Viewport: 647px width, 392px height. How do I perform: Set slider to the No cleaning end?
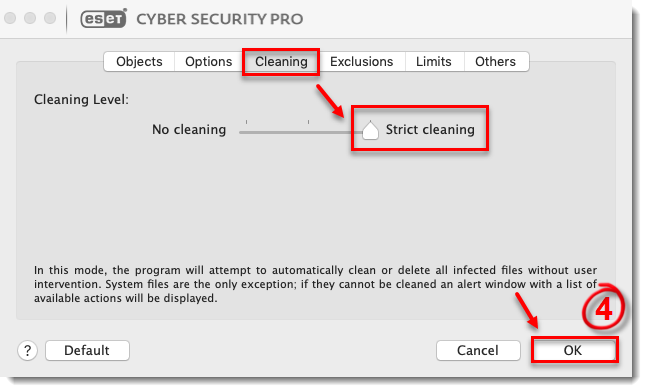pos(241,132)
